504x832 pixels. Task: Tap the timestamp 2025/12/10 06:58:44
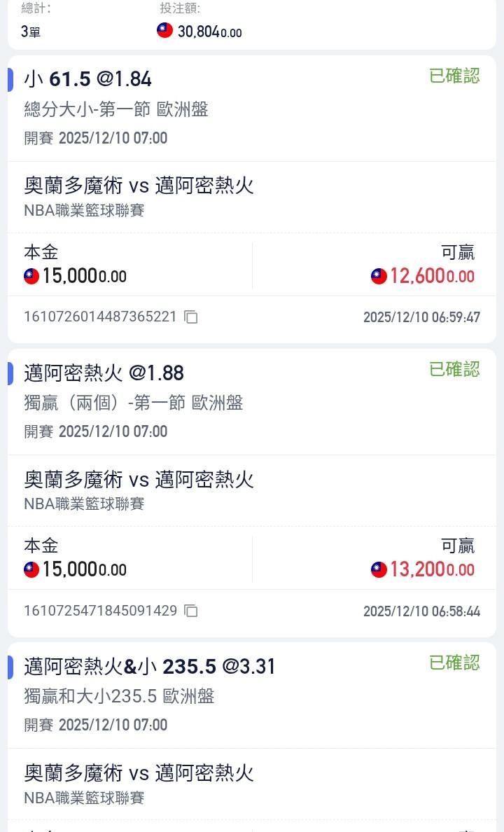(x=421, y=611)
